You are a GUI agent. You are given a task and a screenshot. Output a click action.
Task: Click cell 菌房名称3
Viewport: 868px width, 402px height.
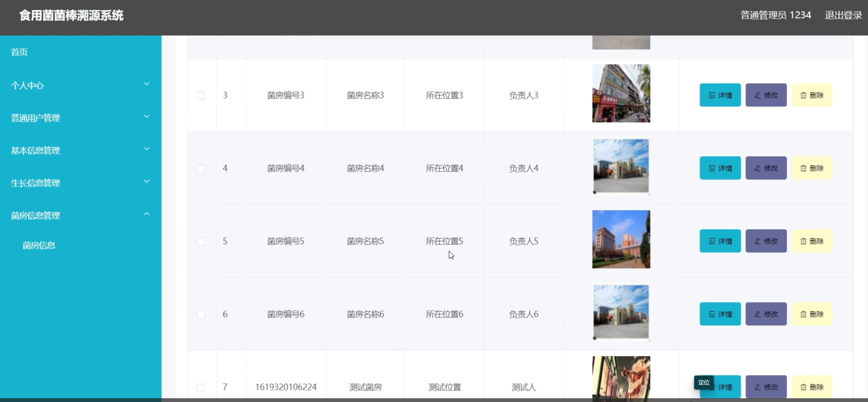[365, 95]
